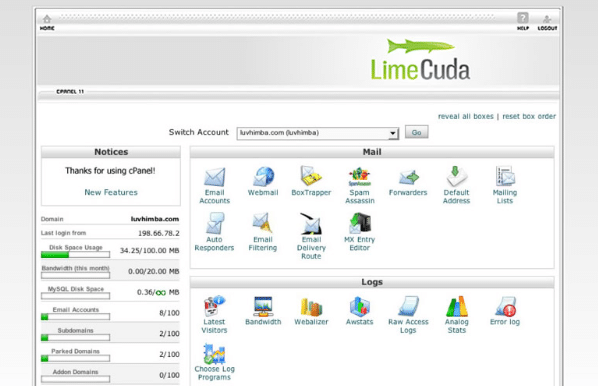Click the LimeCuda logo
This screenshot has width=598, height=386.
click(420, 60)
